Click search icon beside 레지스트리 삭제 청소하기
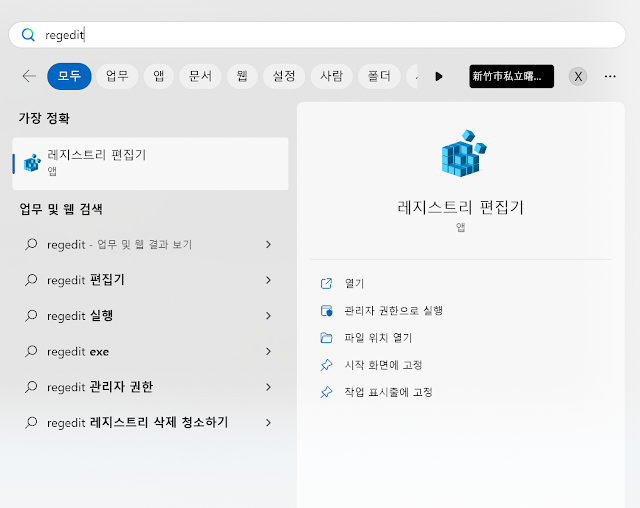 (31, 422)
